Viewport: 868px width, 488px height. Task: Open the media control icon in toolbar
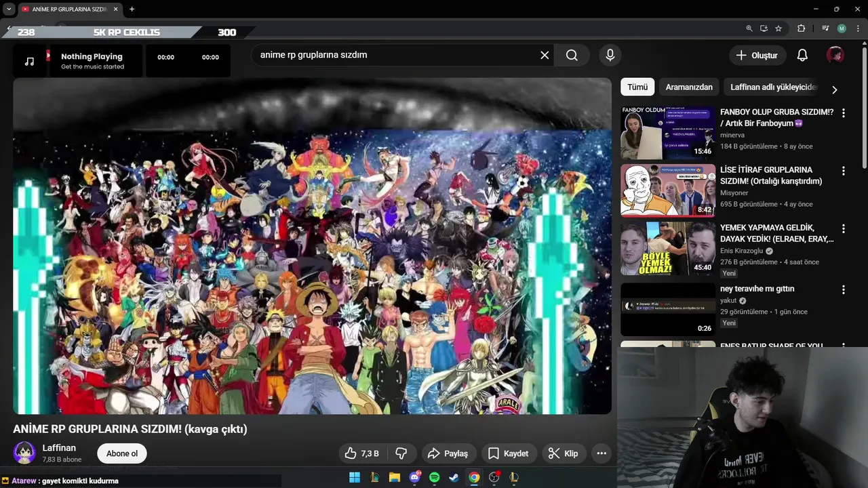tap(825, 28)
